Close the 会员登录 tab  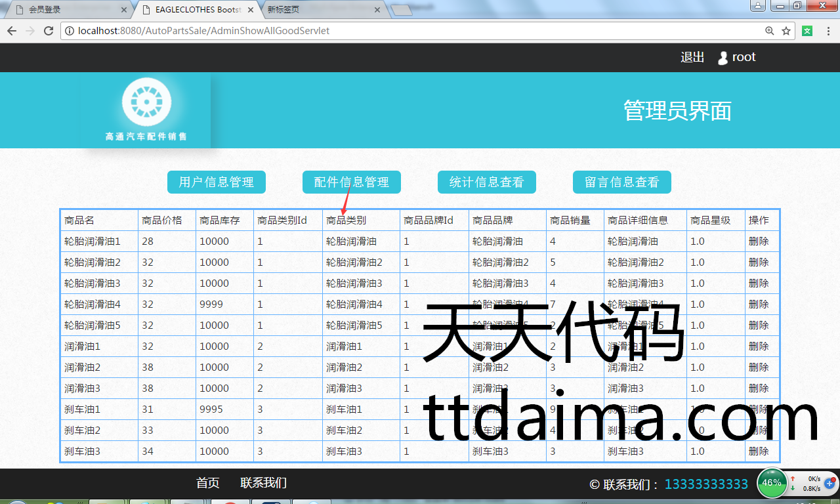point(124,10)
